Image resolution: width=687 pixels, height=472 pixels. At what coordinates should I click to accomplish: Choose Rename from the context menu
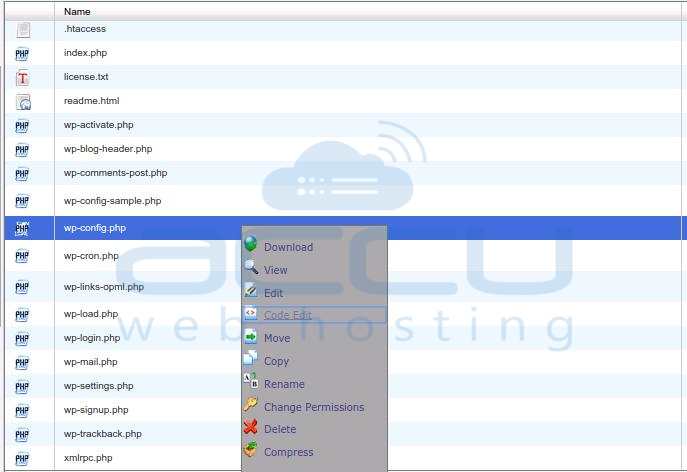284,384
